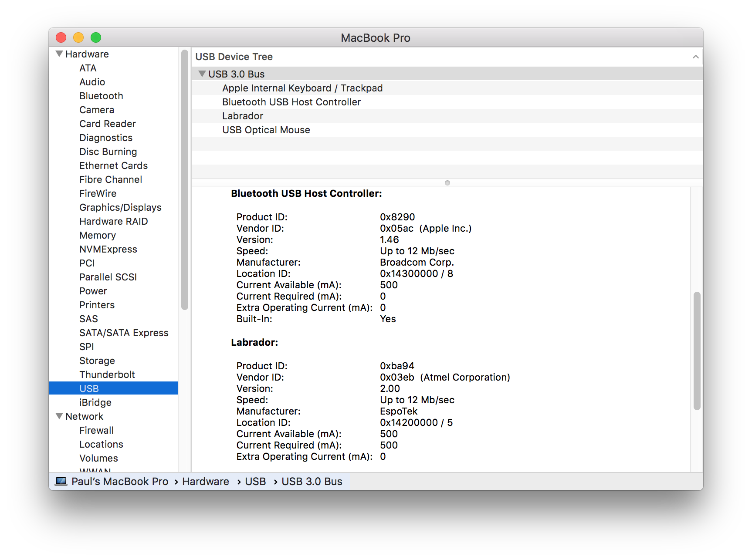The image size is (752, 560).
Task: Open Card Reader information
Action: (108, 124)
